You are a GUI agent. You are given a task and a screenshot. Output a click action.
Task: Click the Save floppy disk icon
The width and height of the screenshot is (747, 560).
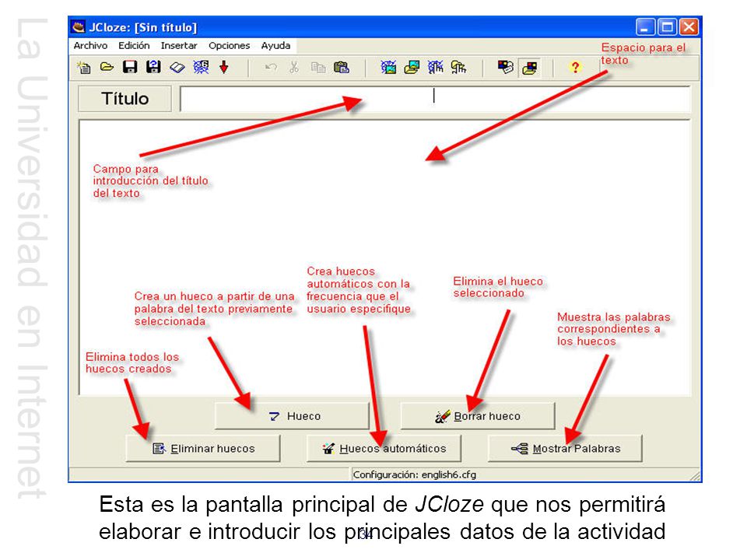[130, 67]
